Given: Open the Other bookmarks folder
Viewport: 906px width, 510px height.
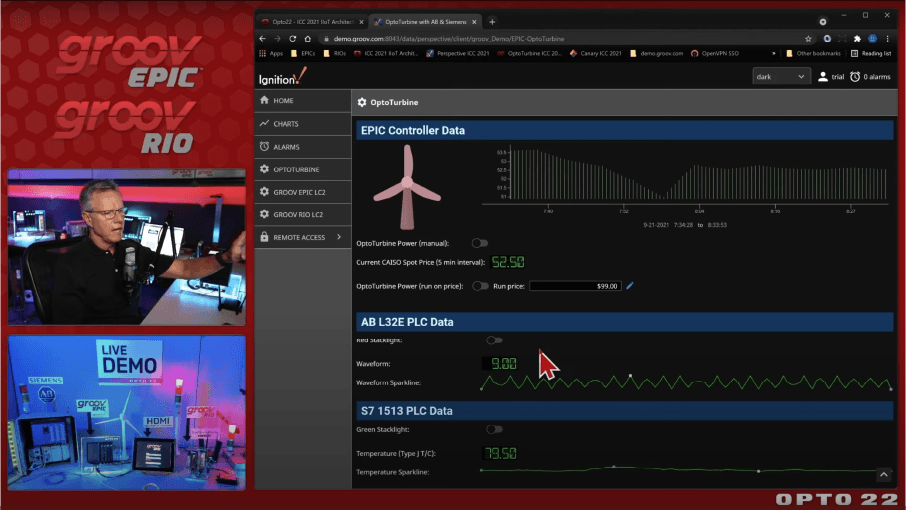Looking at the screenshot, I should [x=814, y=53].
